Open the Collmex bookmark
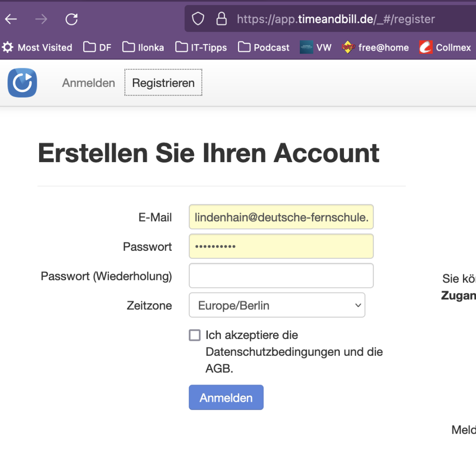 tap(445, 47)
